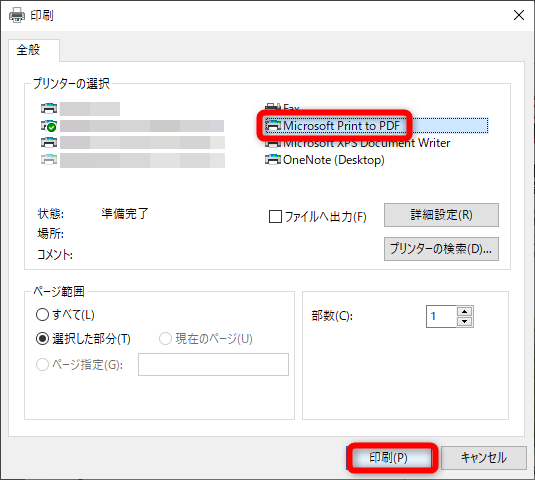Click the 準備完了 status text
Image resolution: width=535 pixels, height=480 pixels.
125,214
